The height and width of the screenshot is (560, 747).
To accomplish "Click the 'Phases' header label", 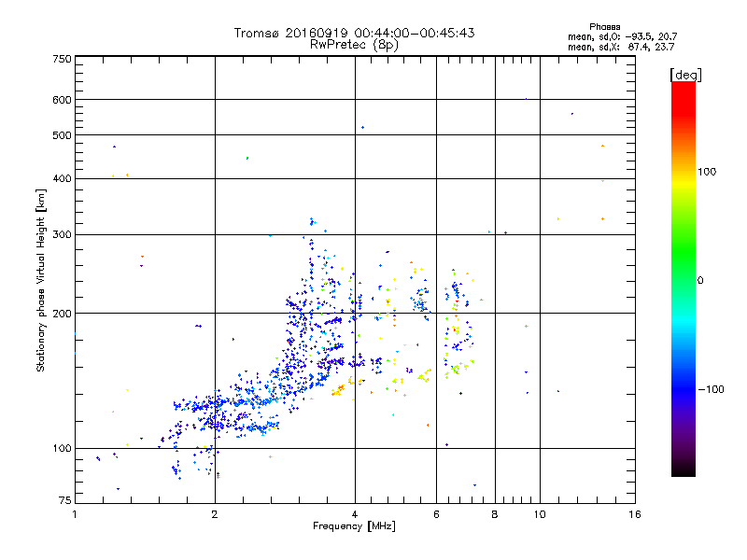I will pos(604,27).
